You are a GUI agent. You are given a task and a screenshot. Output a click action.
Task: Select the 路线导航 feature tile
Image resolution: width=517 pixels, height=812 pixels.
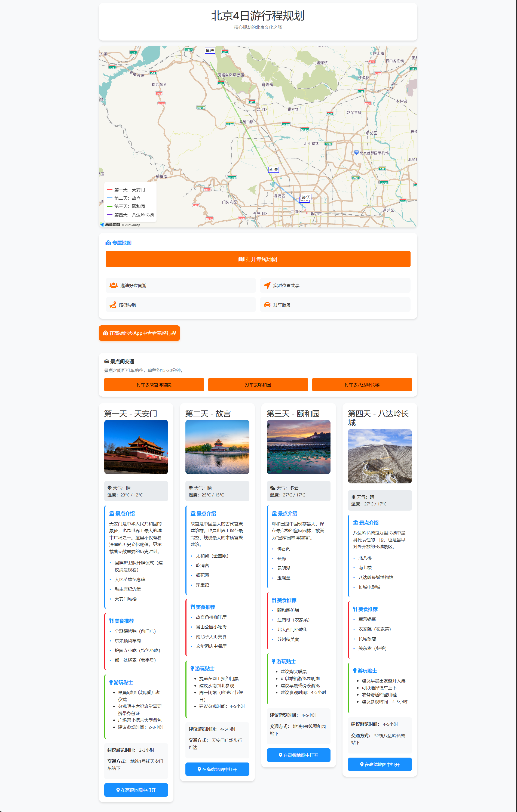pos(181,305)
